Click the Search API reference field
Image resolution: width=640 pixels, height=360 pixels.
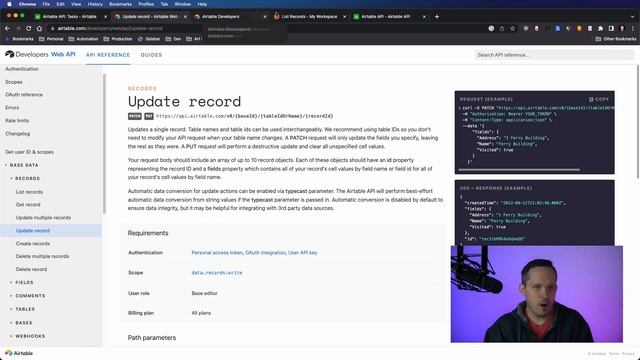click(555, 55)
